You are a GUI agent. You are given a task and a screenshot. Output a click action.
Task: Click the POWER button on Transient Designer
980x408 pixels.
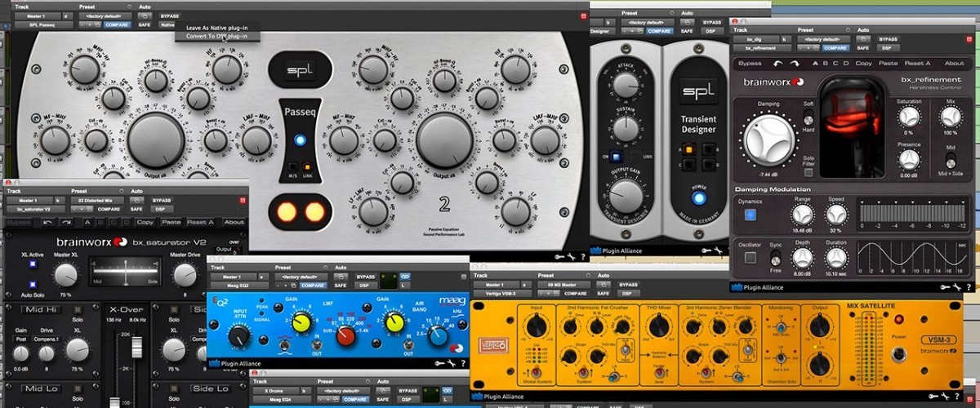[x=699, y=197]
